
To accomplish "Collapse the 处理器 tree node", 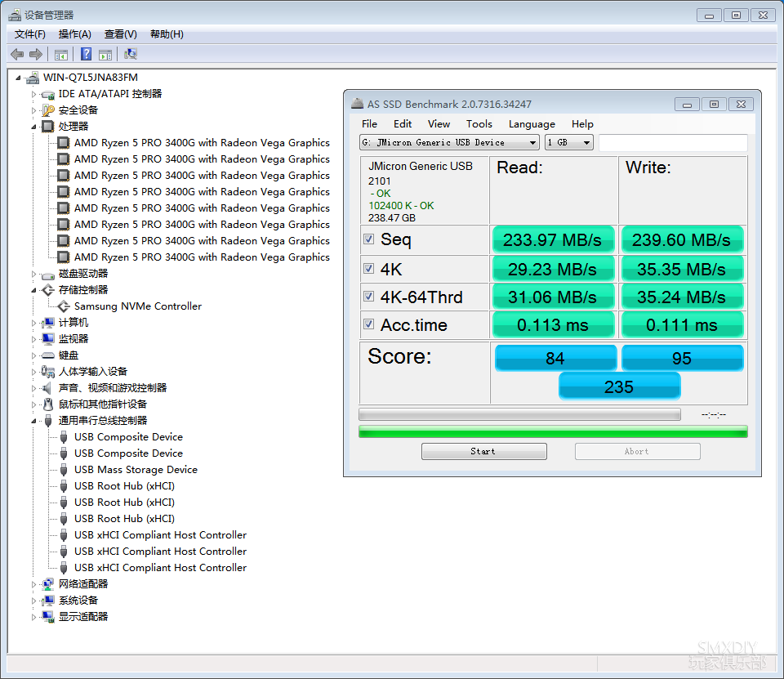I will [33, 127].
